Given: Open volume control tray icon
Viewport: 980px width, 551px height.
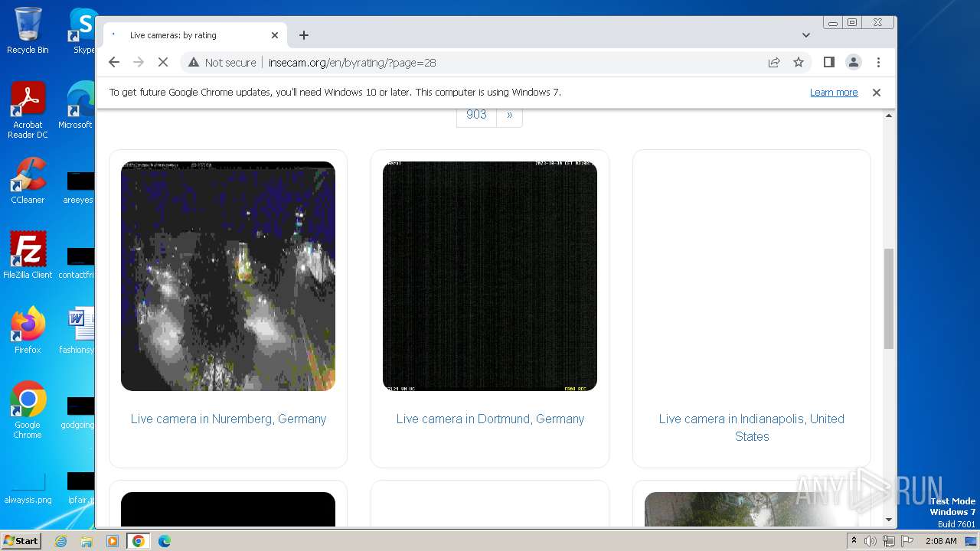Looking at the screenshot, I should [x=871, y=541].
